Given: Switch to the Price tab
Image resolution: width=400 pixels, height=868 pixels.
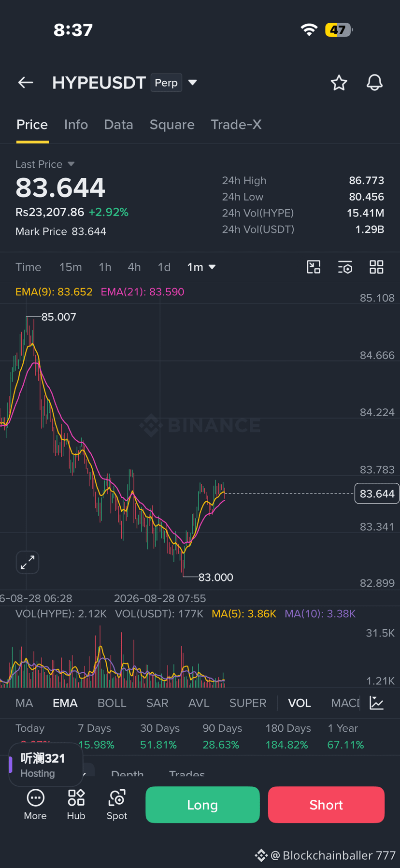Looking at the screenshot, I should click(32, 125).
